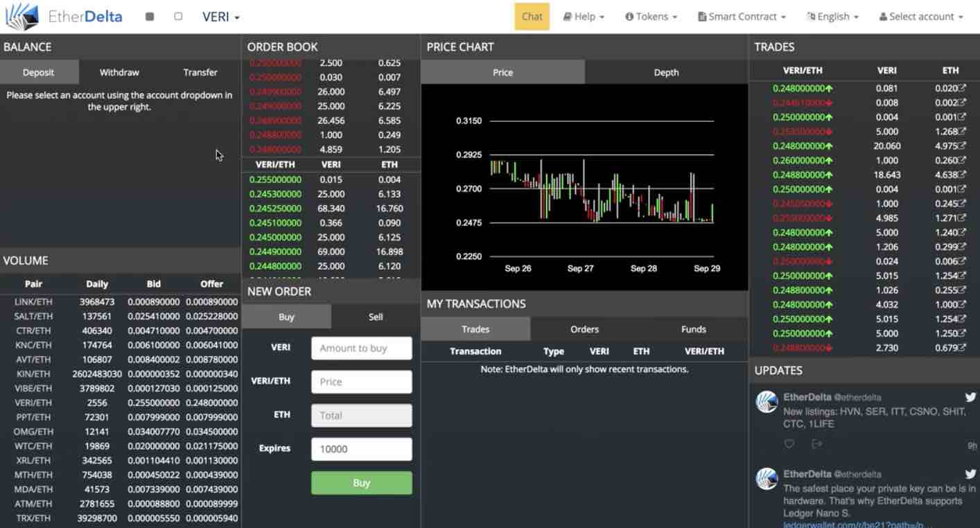The width and height of the screenshot is (980, 528).
Task: Click the EtherDelta logo icon
Action: pyautogui.click(x=21, y=17)
